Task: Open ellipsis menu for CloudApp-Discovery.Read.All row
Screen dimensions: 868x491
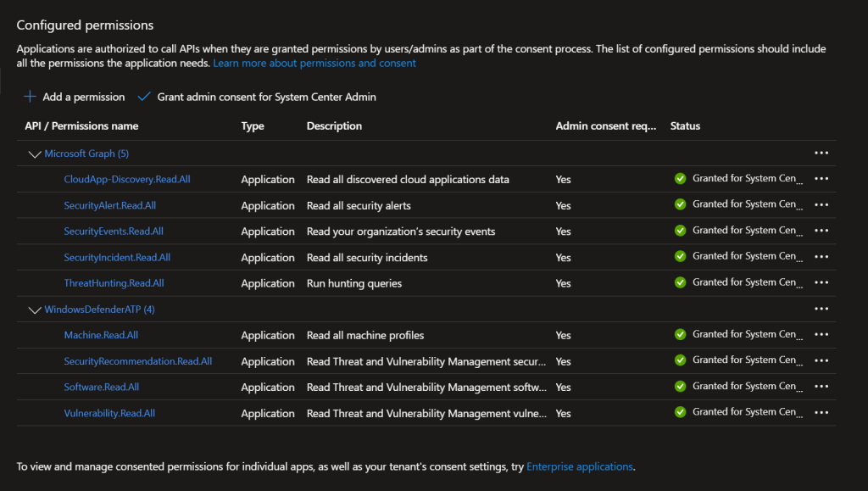Action: click(x=821, y=179)
